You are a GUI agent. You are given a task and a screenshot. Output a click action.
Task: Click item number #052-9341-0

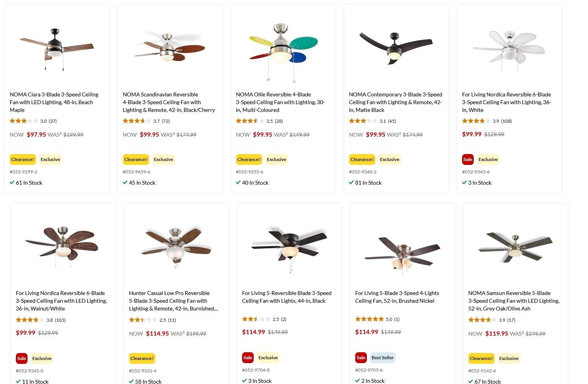[29, 370]
